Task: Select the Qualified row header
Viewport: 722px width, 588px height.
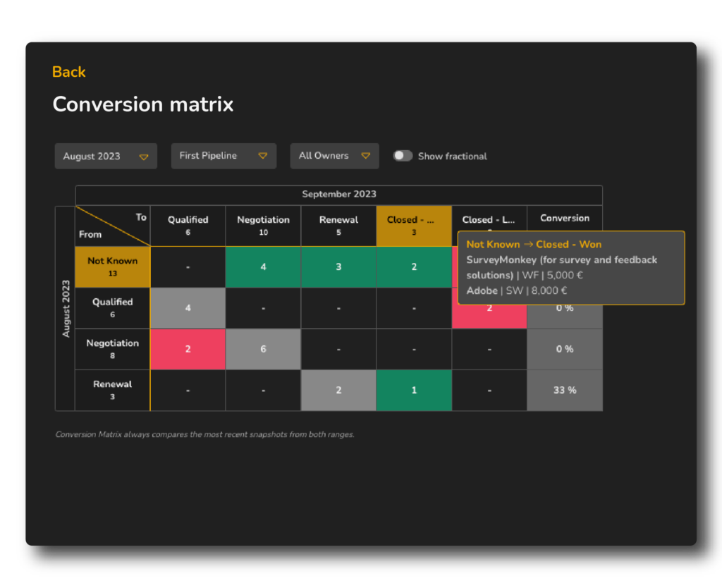Action: point(113,307)
